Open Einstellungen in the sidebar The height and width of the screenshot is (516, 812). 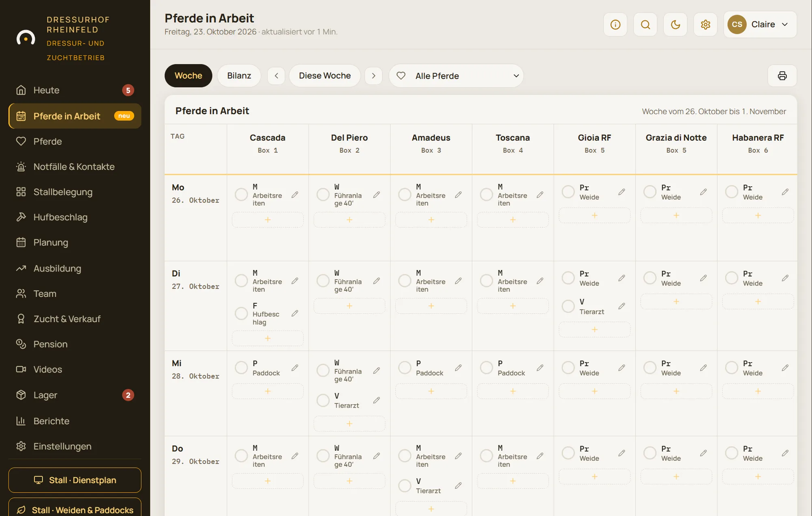pos(75,446)
